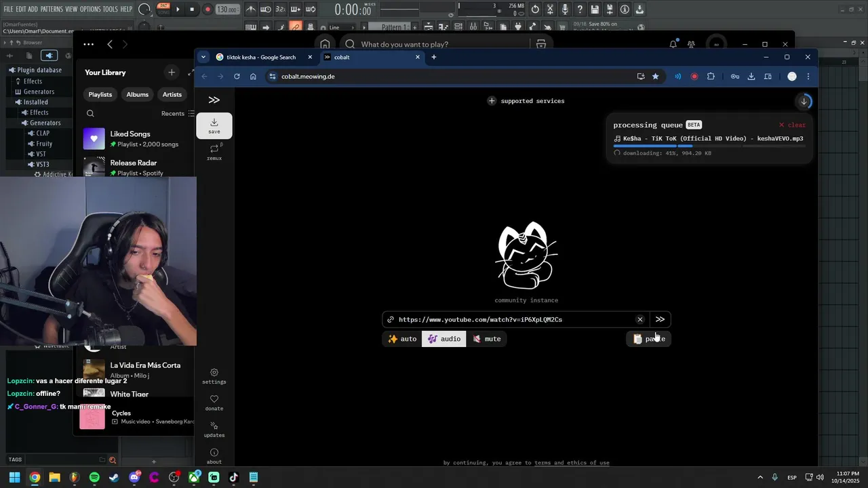Filter Spotify library by Artists

pos(172,94)
